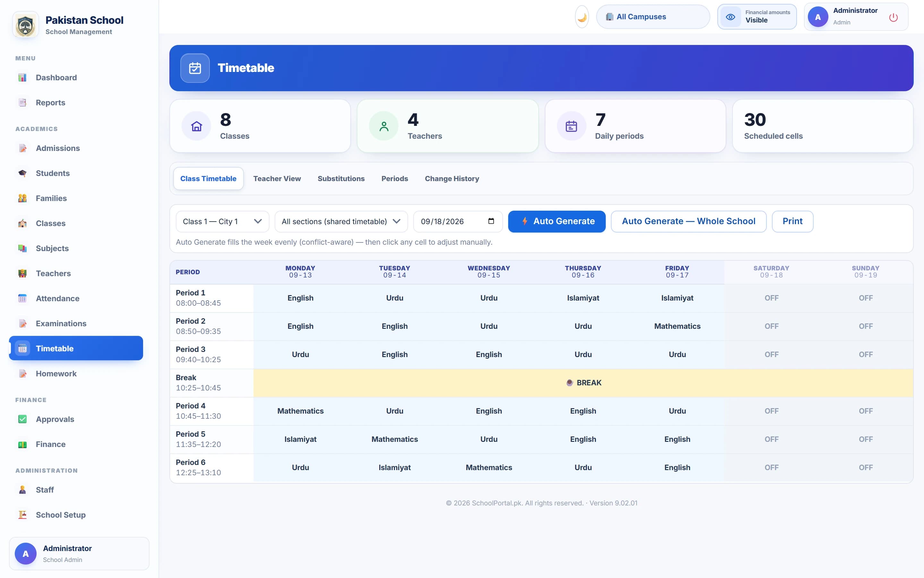Click Monday Period 4 Mathematics cell
The image size is (924, 578).
pos(301,411)
